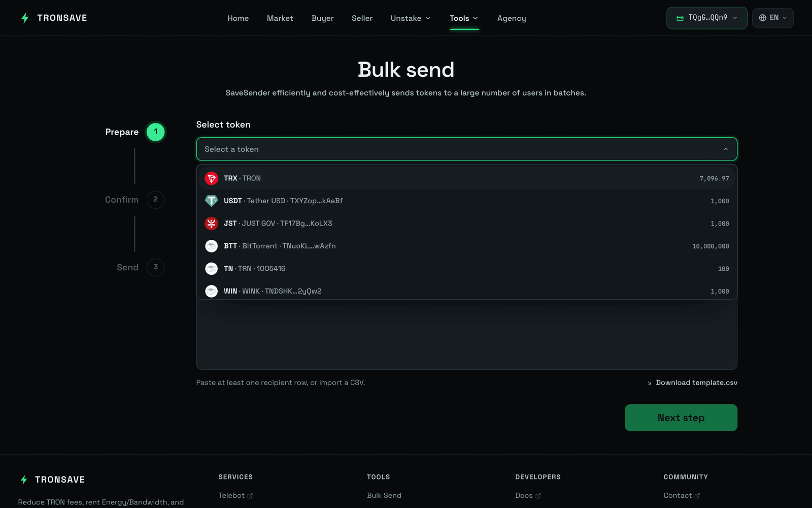Screen dimensions: 812x508
Task: Click the TRONSAVE lightning bolt logo in header
Action: coord(25,18)
